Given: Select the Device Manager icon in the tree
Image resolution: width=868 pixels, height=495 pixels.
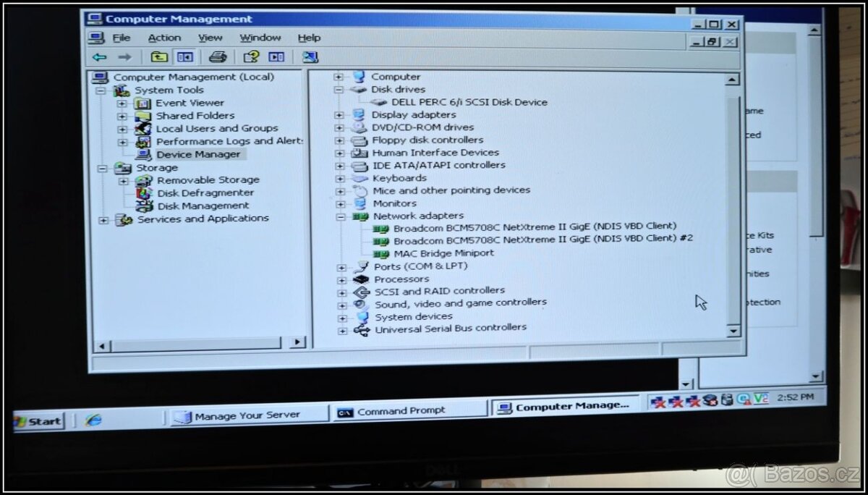Looking at the screenshot, I should pos(145,153).
